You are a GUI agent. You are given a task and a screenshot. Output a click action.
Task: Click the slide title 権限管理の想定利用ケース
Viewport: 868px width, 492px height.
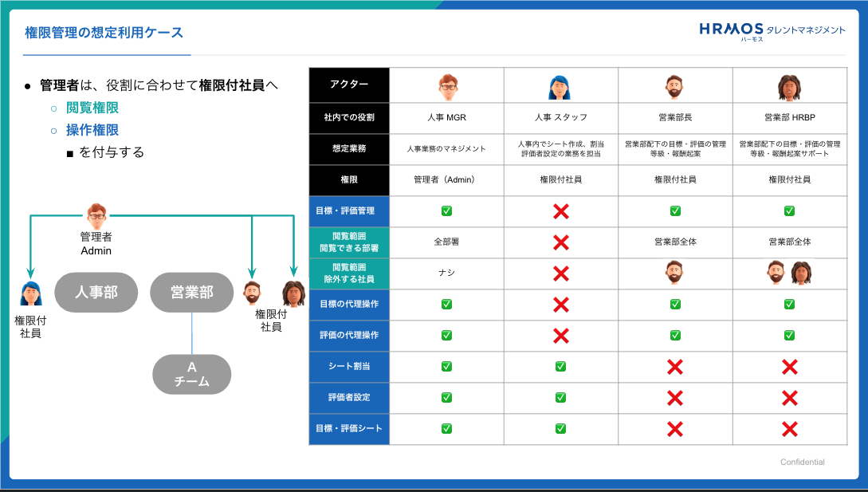(x=104, y=33)
